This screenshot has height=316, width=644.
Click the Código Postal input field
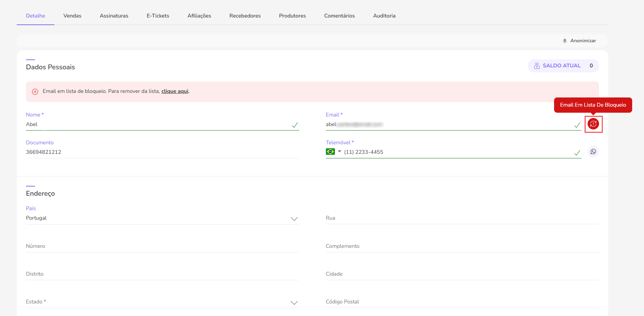point(462,302)
